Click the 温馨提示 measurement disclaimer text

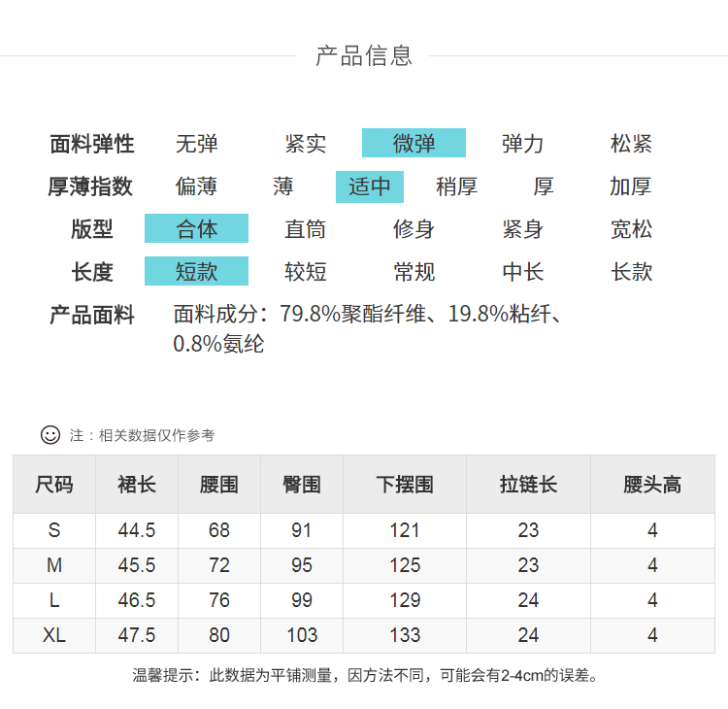tap(365, 675)
